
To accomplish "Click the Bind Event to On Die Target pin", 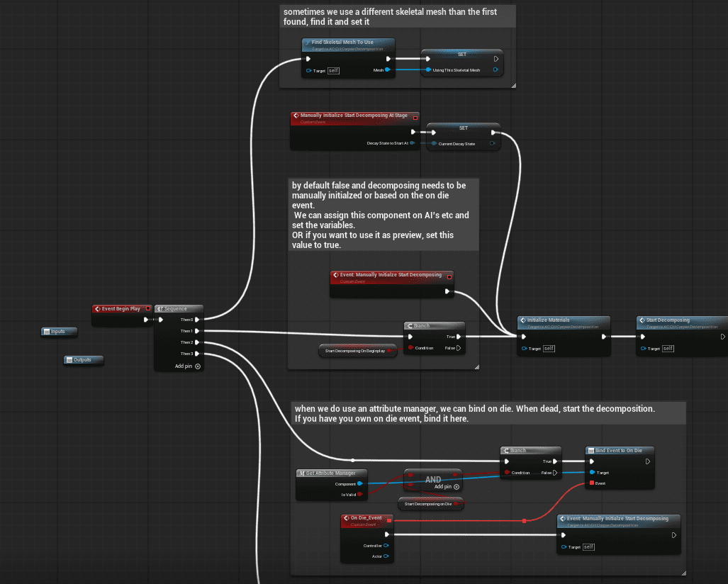I will tap(592, 472).
